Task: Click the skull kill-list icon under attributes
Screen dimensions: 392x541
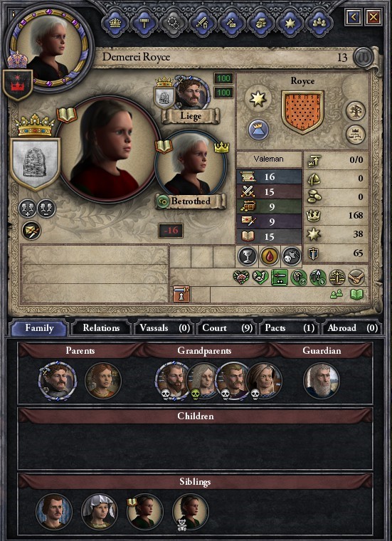Action: click(x=291, y=256)
